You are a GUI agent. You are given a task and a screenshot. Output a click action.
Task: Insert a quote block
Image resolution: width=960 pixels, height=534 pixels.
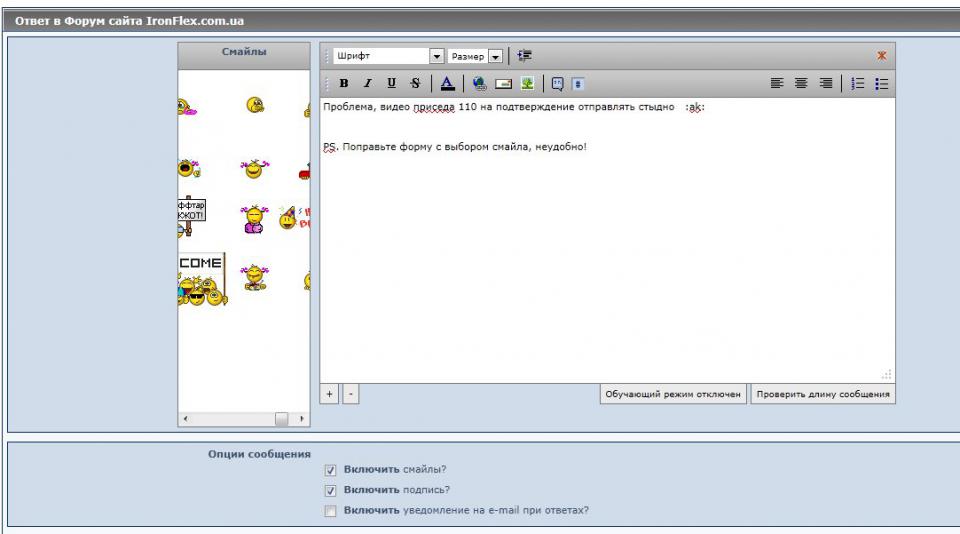click(x=557, y=84)
